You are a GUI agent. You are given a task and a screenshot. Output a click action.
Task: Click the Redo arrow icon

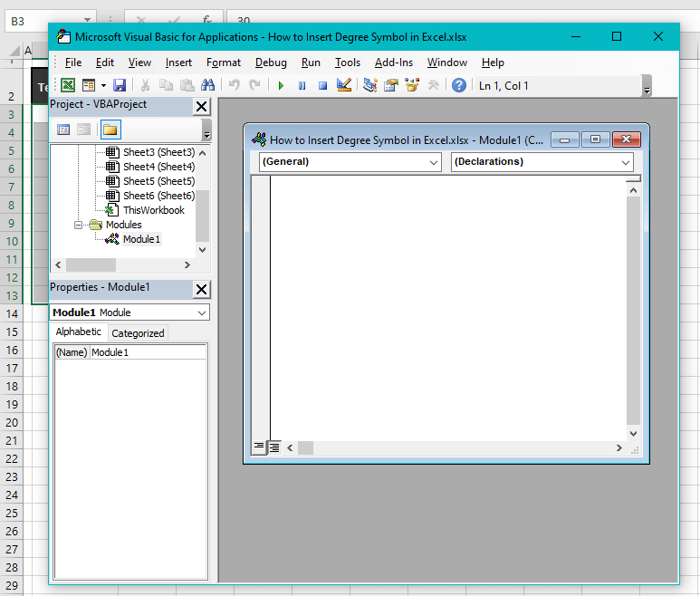[x=254, y=85]
